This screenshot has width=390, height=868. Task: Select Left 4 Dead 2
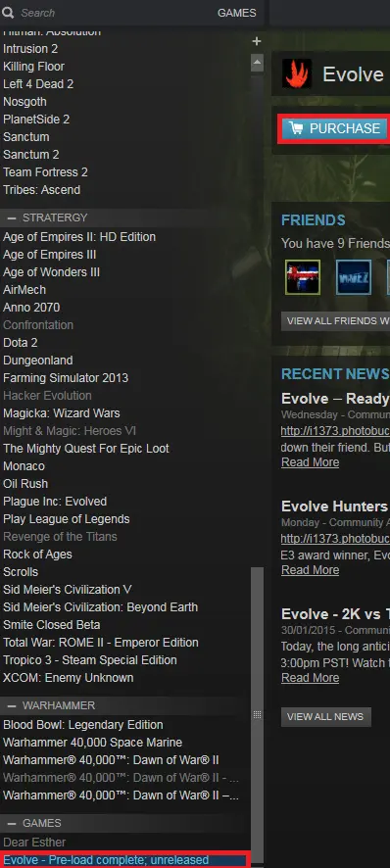pyautogui.click(x=38, y=84)
